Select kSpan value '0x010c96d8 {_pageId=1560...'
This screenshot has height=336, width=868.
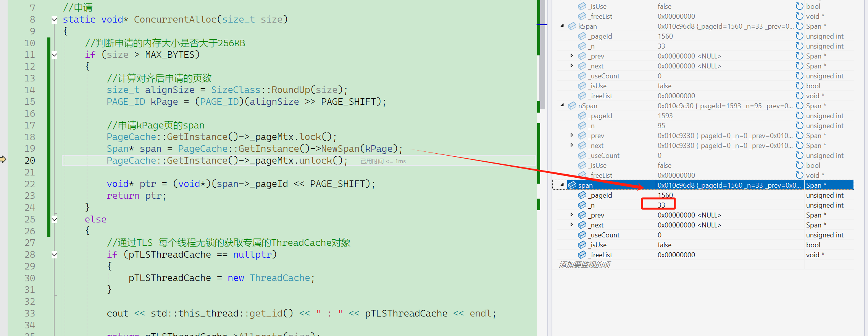click(725, 26)
